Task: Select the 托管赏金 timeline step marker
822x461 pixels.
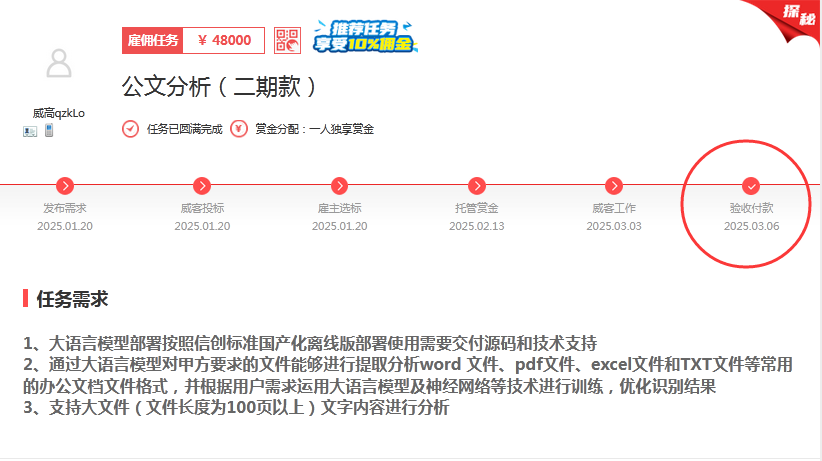Action: pos(477,186)
